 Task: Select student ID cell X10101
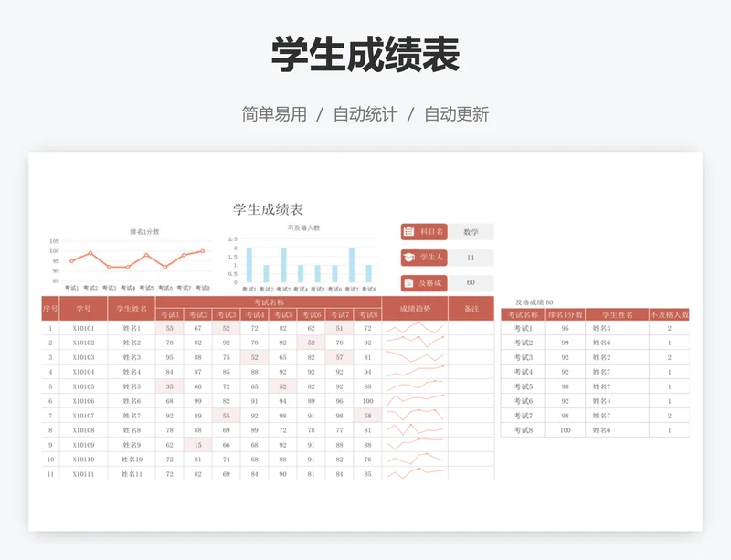point(83,328)
